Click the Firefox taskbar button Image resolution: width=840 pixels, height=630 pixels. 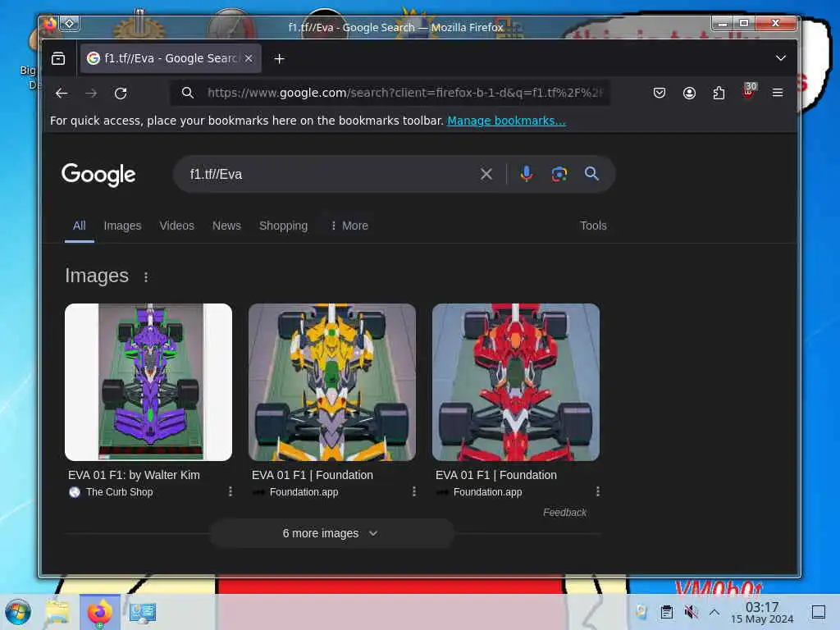point(99,612)
